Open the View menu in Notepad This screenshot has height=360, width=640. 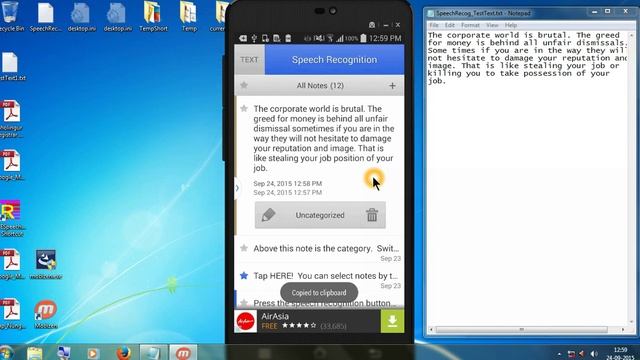pos(492,25)
